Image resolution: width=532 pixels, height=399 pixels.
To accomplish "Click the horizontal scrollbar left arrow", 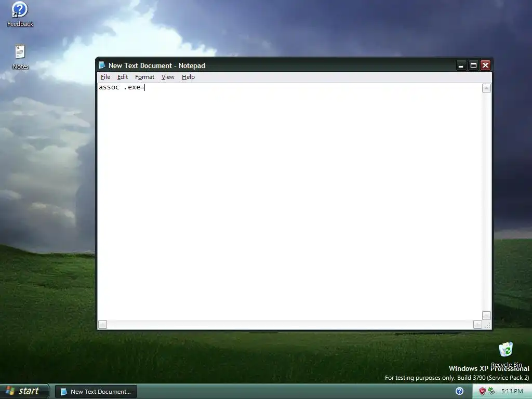I will pos(102,325).
